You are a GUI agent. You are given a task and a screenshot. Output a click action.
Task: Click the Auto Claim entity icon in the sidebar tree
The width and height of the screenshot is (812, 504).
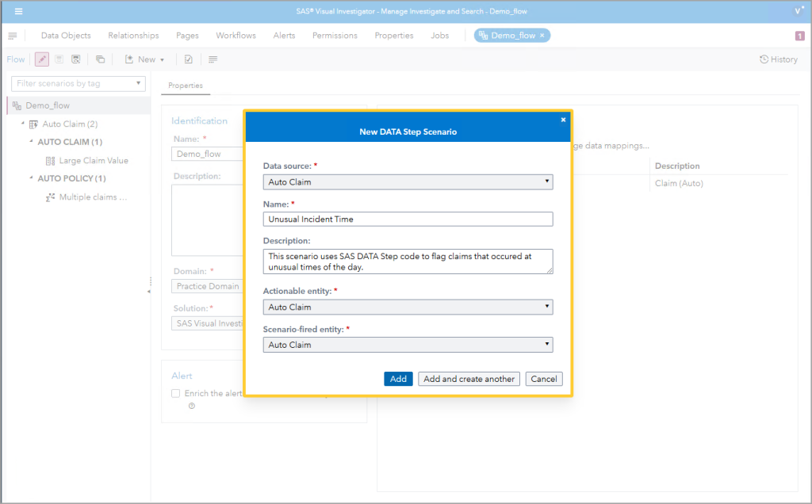33,124
